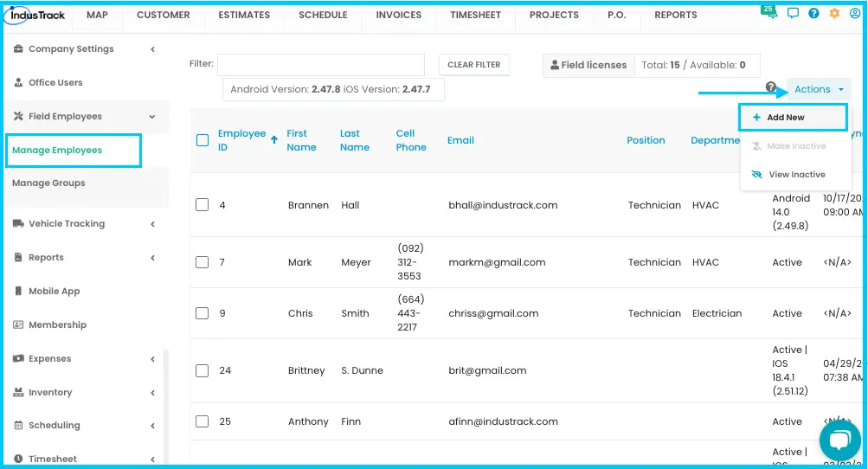Click the Scheduling calendar icon
868x469 pixels.
pyautogui.click(x=18, y=425)
